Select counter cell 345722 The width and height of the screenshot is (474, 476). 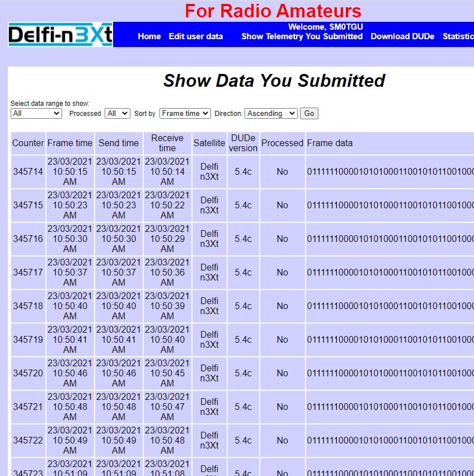28,441
